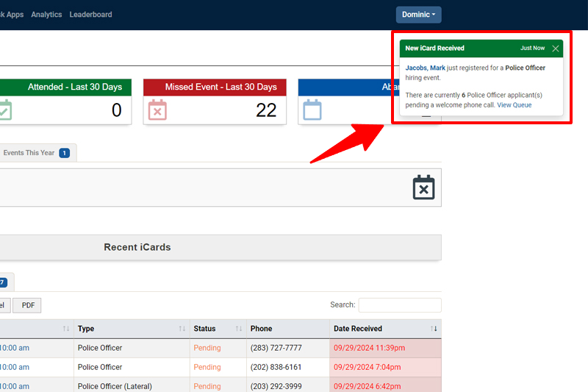Sort table by Type column
This screenshot has height=392, width=588.
pos(86,329)
